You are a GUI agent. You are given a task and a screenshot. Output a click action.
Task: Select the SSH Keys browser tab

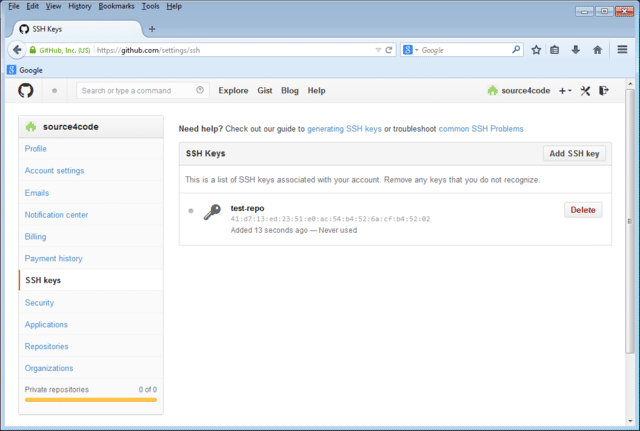tap(78, 29)
